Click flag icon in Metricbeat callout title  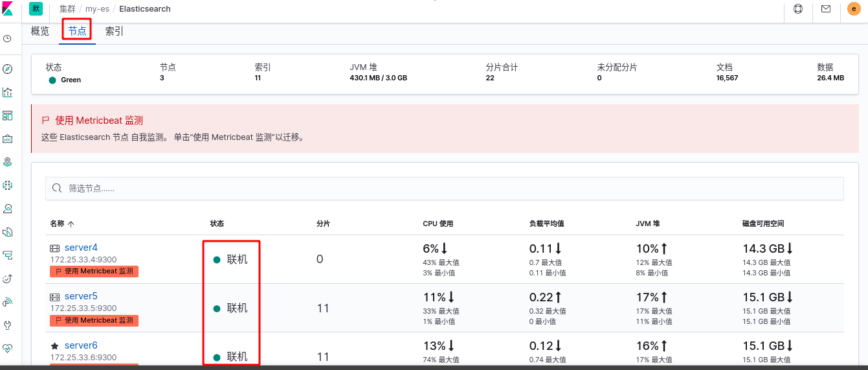tap(45, 121)
